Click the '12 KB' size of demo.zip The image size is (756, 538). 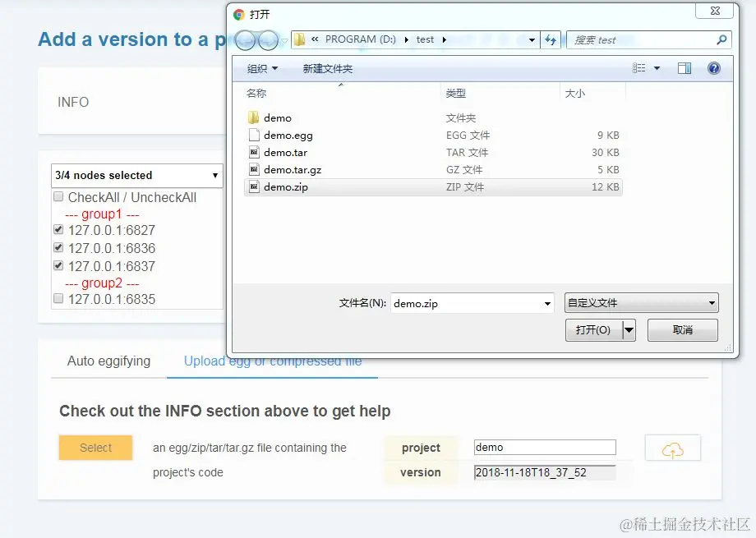pos(605,187)
